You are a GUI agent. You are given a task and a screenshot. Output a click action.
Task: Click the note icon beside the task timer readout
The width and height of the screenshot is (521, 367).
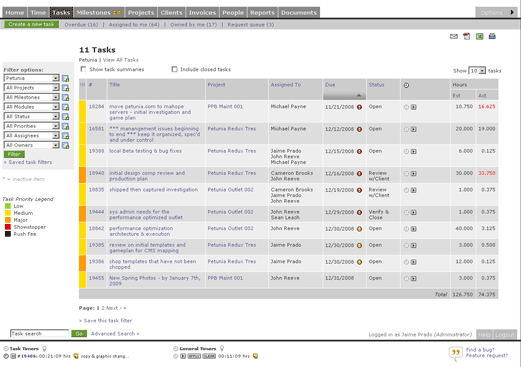click(76, 356)
